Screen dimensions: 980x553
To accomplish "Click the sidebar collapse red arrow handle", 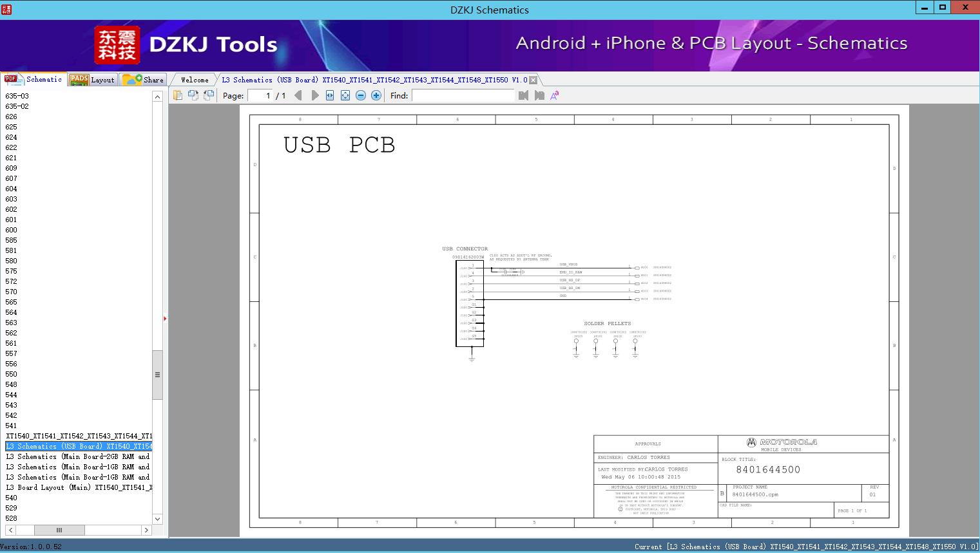I will tap(165, 318).
